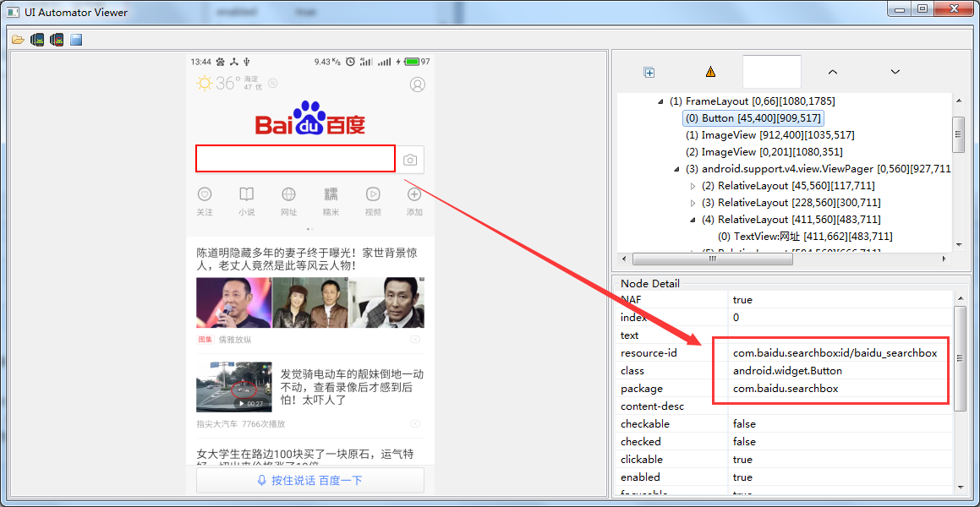
Task: Tap the 小说 book icon
Action: (247, 194)
